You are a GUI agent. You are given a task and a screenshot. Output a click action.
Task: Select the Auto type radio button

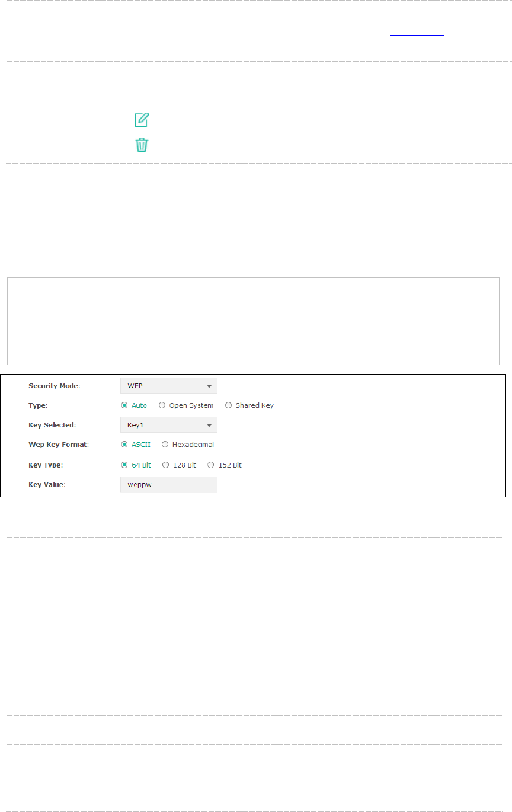coord(124,405)
